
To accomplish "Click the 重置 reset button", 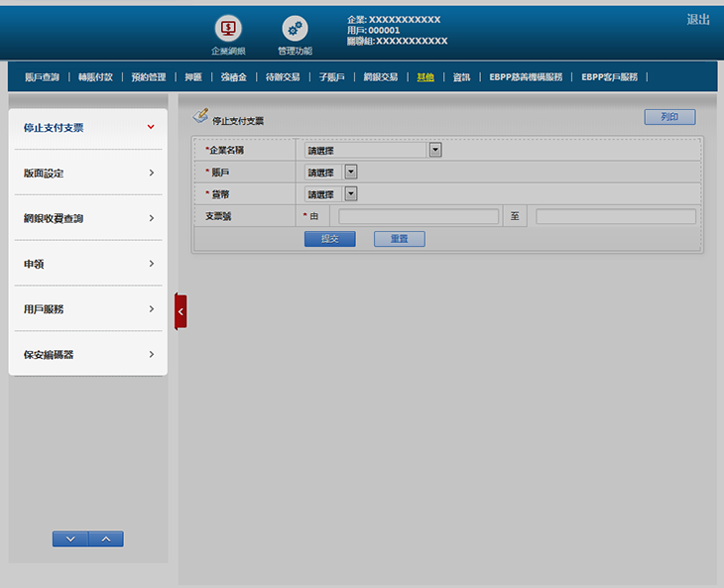I will [399, 239].
